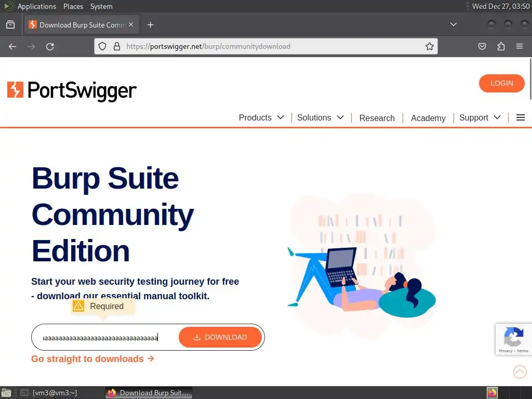Click the Burp Suite Community Edition heading
532x399 pixels.
coord(113,215)
